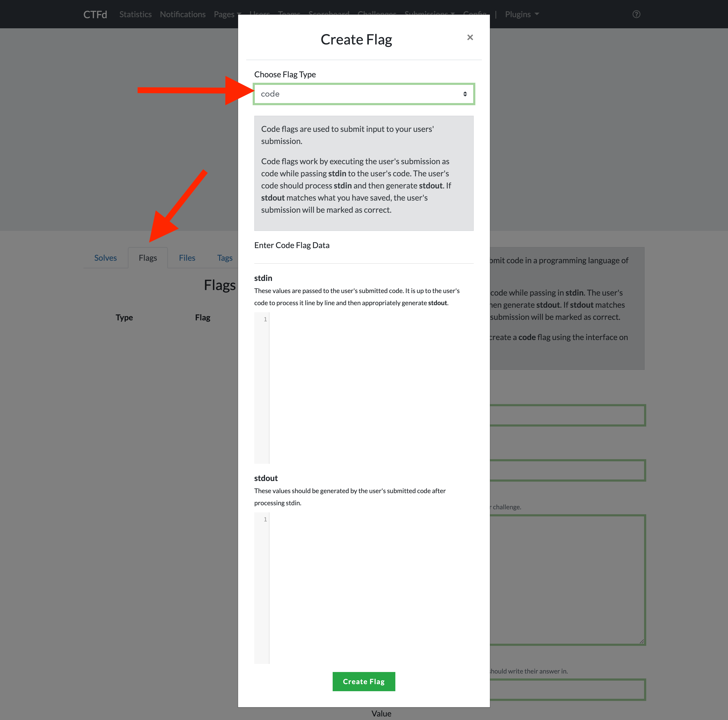Click the Flag column header
This screenshot has height=720, width=728.
202,318
